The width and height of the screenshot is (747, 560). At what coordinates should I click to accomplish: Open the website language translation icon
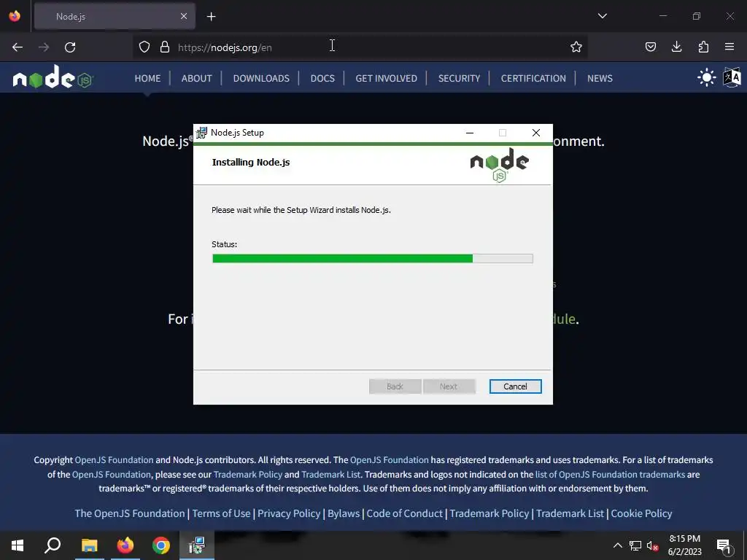(732, 77)
